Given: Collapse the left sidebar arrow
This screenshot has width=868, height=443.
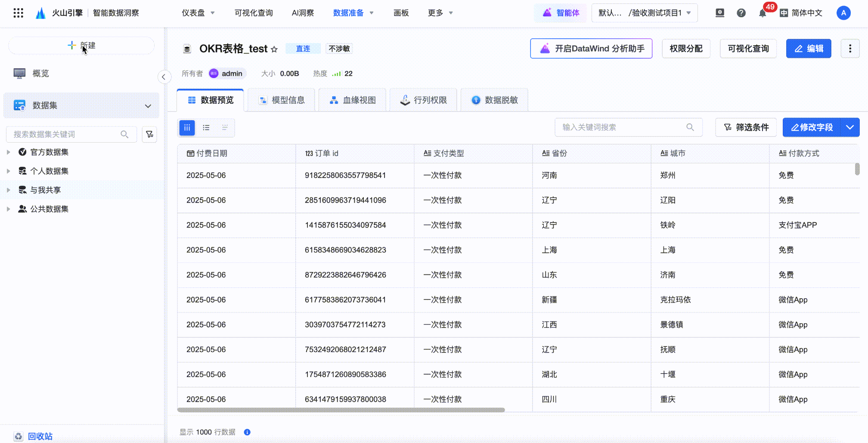Looking at the screenshot, I should (x=164, y=77).
